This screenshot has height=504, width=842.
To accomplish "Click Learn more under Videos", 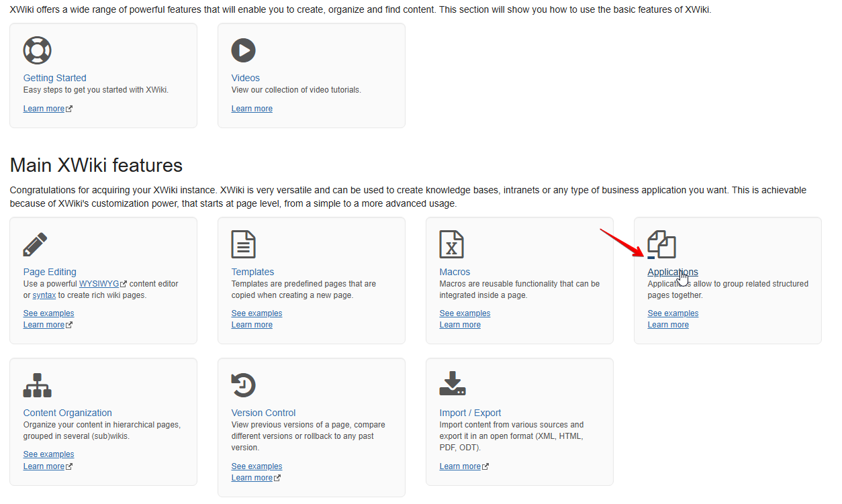I will [252, 109].
